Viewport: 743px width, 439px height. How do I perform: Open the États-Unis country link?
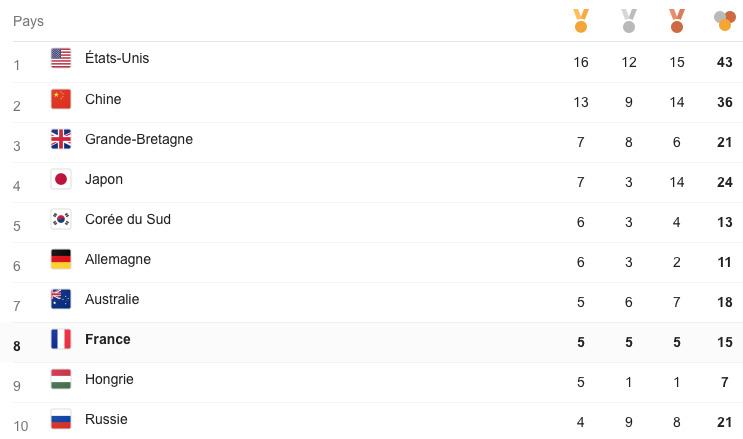[x=117, y=59]
